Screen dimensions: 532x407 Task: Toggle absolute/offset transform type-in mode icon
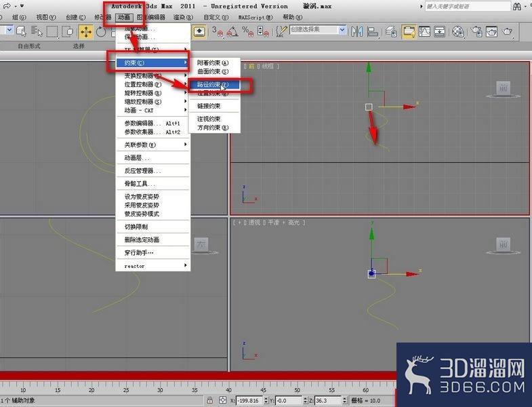223,400
